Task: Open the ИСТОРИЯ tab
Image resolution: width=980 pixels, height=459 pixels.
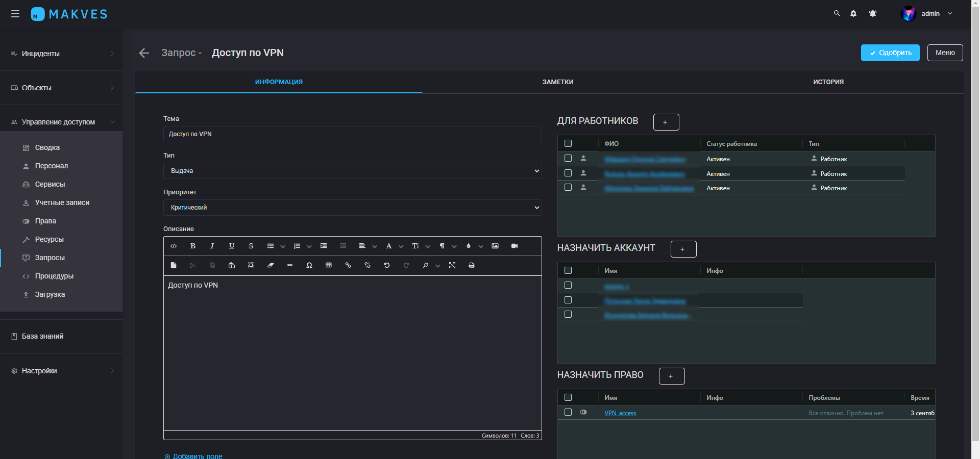Action: click(x=828, y=82)
